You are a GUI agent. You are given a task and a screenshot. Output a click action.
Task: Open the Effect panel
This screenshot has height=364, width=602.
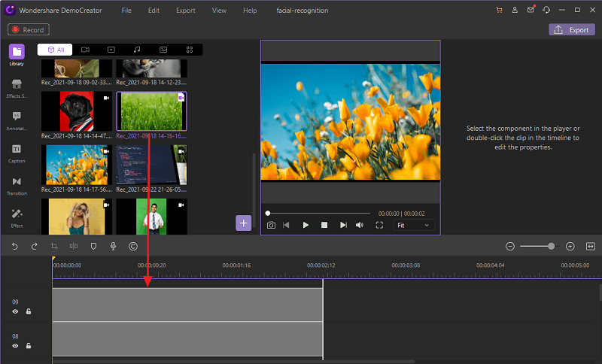[17, 218]
